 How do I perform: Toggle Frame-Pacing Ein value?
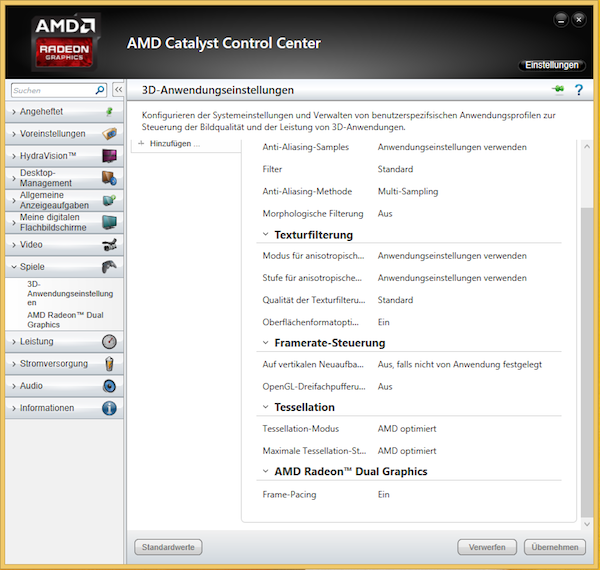pyautogui.click(x=383, y=494)
